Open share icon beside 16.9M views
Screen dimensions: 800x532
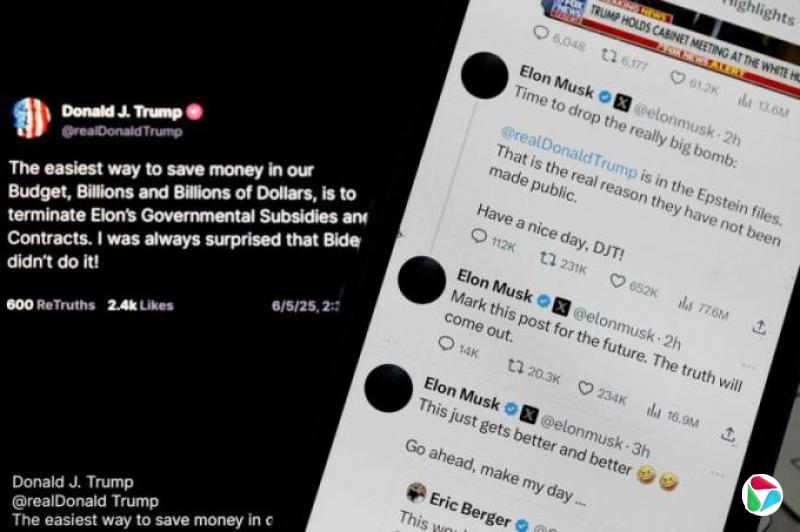[728, 435]
